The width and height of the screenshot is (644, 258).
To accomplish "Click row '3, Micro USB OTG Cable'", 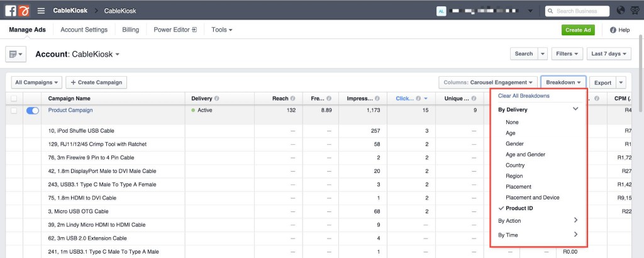I will [78, 211].
